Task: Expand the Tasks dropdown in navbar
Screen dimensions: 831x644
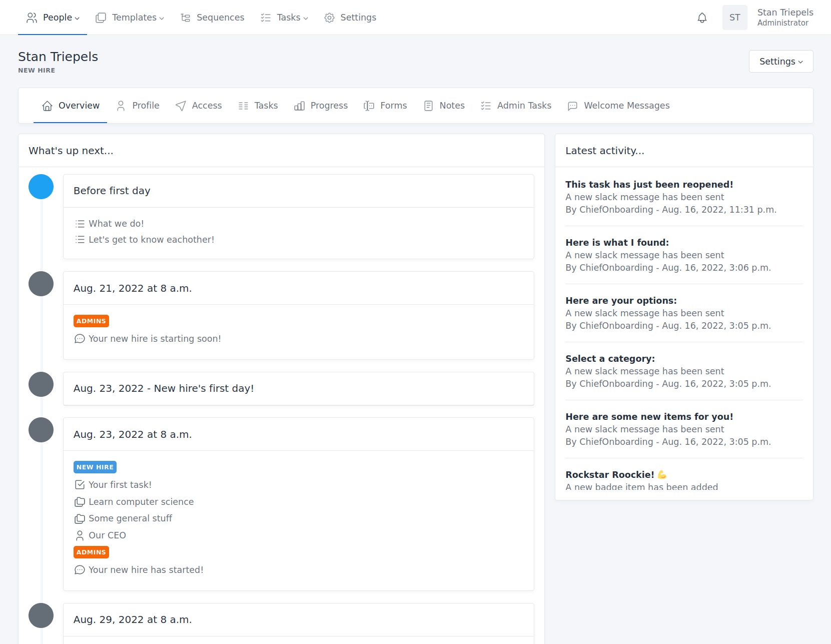Action: click(284, 18)
